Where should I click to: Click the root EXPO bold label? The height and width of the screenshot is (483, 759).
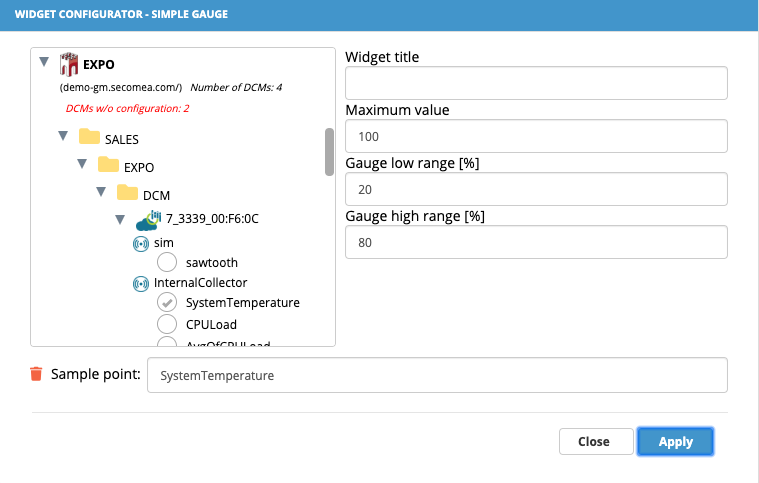(99, 65)
